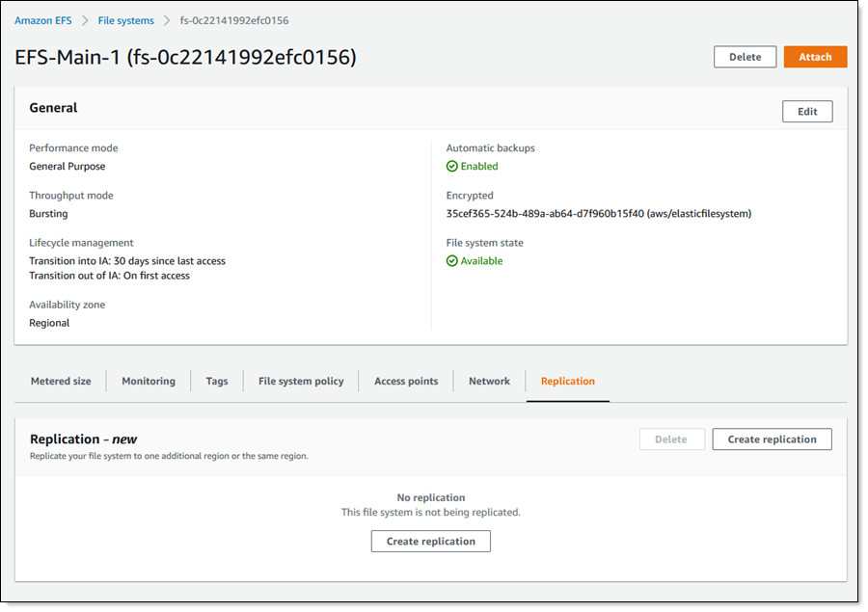Click the Bursting throughput mode value
The width and height of the screenshot is (868, 612).
coord(49,214)
